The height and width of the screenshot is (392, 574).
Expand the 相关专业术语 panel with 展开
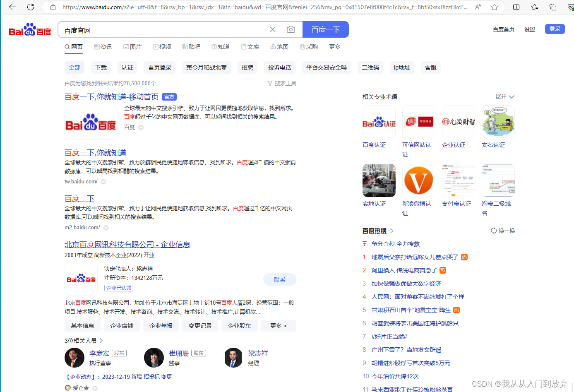click(505, 96)
